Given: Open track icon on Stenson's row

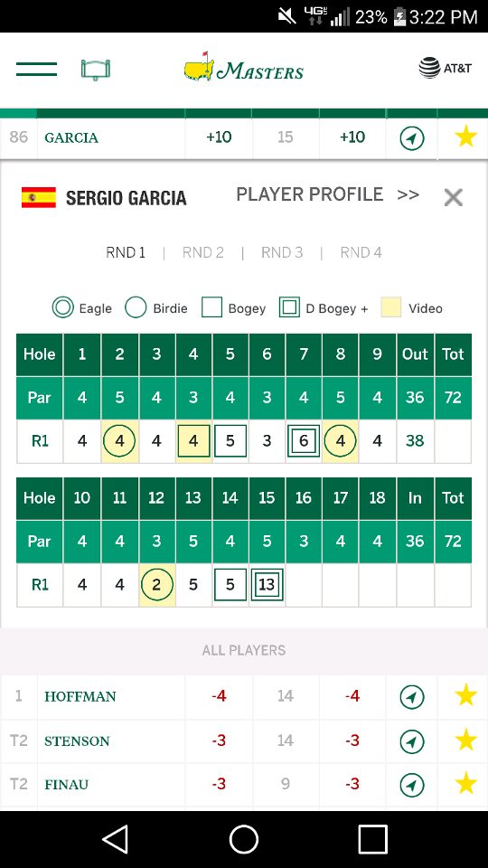Looking at the screenshot, I should 412,741.
